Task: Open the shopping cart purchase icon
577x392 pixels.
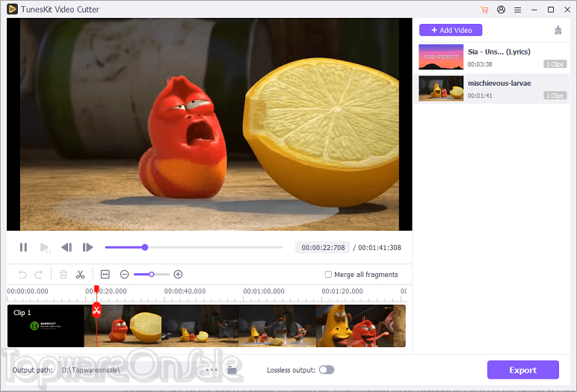Action: [x=484, y=10]
